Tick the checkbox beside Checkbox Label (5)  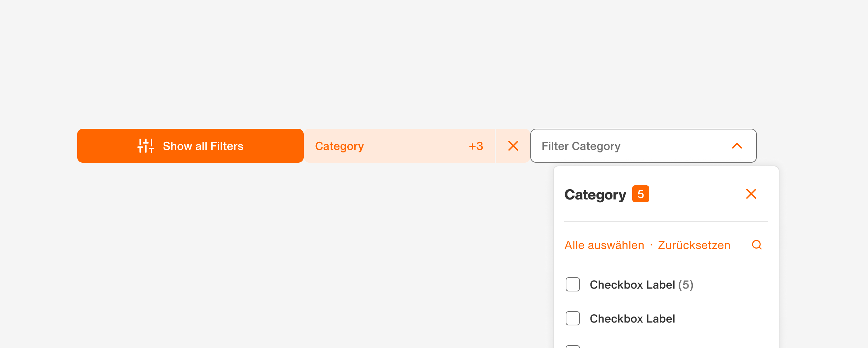[x=572, y=284]
